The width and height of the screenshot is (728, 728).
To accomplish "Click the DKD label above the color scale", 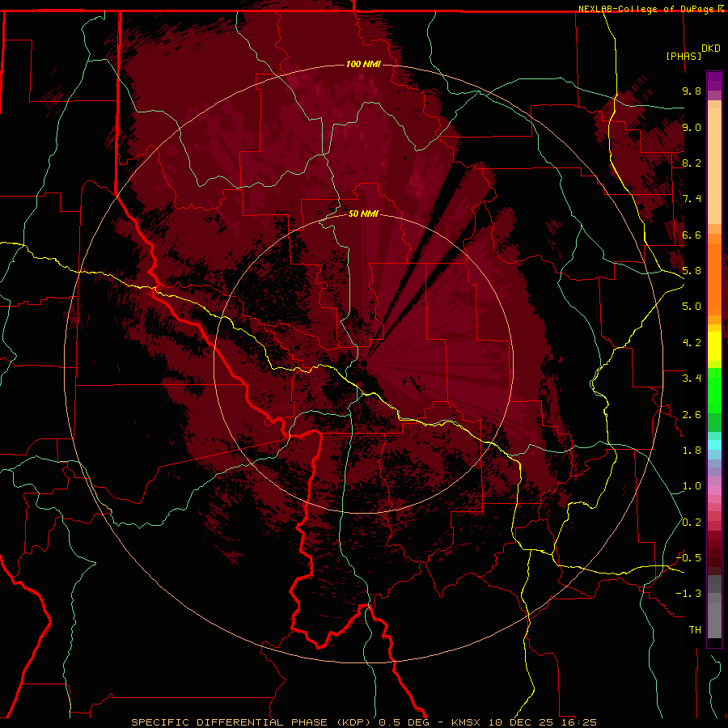I will click(711, 49).
